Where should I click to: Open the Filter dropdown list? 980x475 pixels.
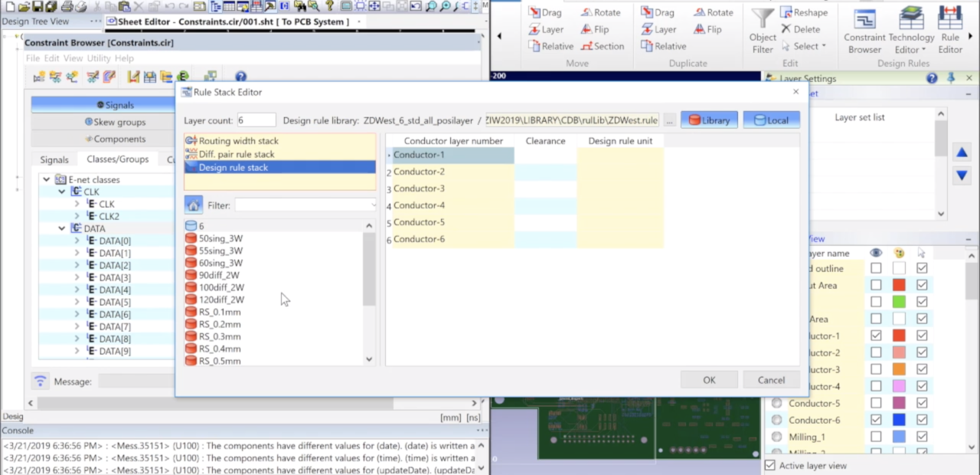[373, 205]
